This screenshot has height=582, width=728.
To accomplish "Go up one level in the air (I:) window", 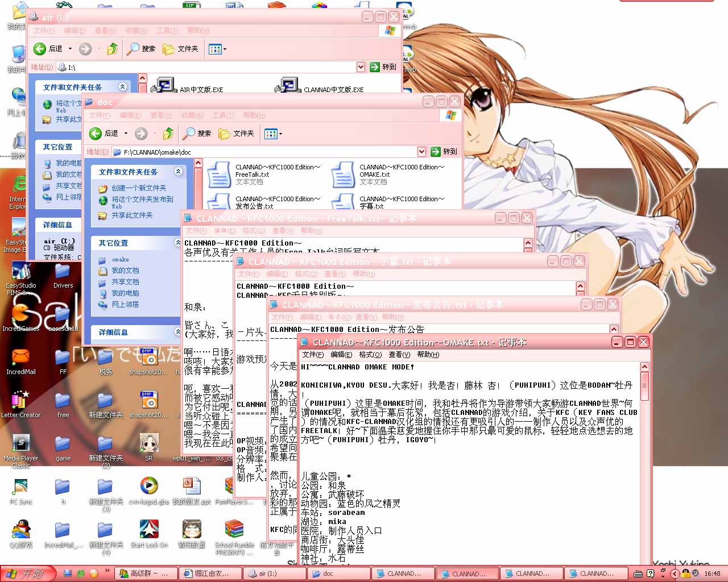I will click(x=113, y=49).
